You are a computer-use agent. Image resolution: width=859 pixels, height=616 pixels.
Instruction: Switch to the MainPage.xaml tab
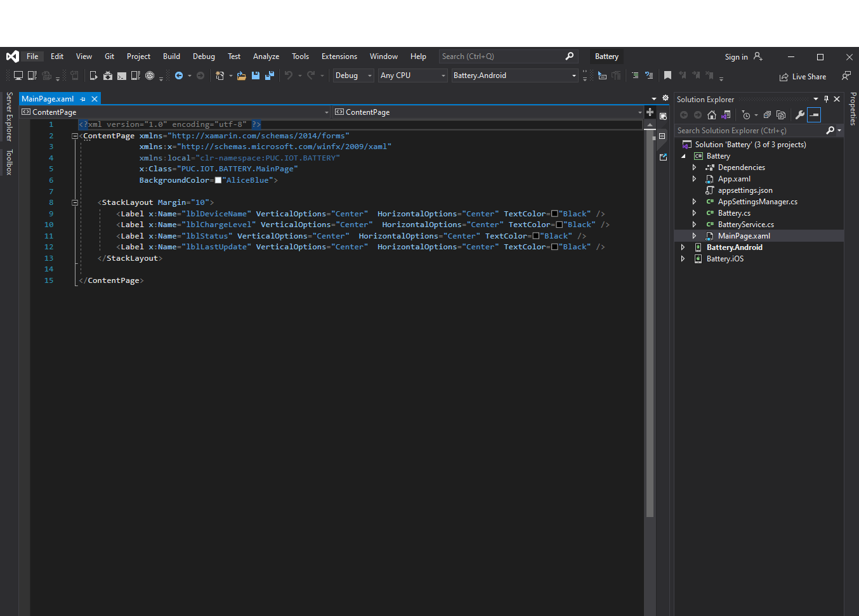point(48,98)
